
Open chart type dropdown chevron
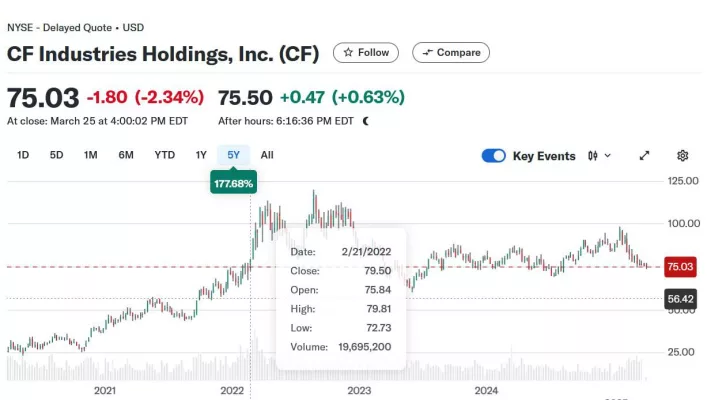click(x=607, y=156)
